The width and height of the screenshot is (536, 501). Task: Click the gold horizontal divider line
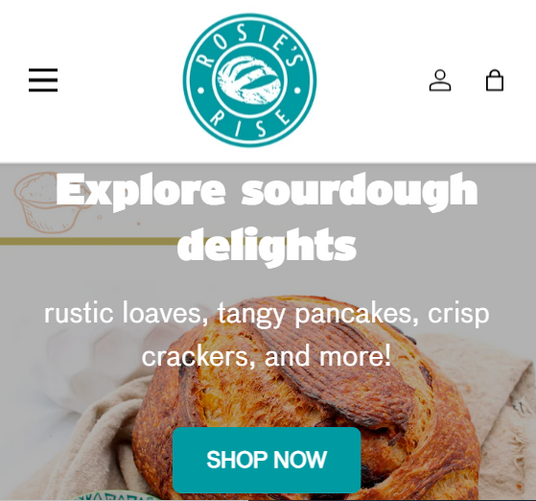pos(89,241)
